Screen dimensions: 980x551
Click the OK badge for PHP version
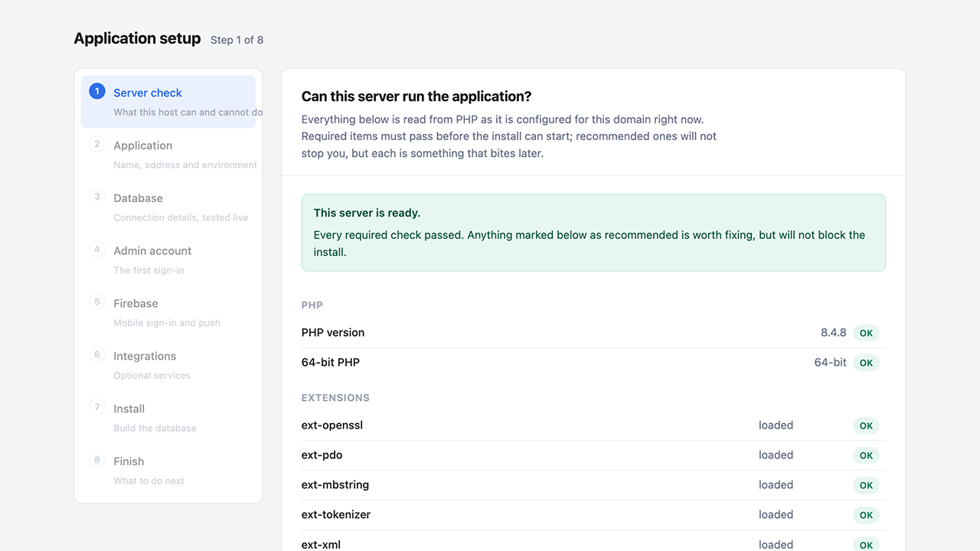click(866, 333)
